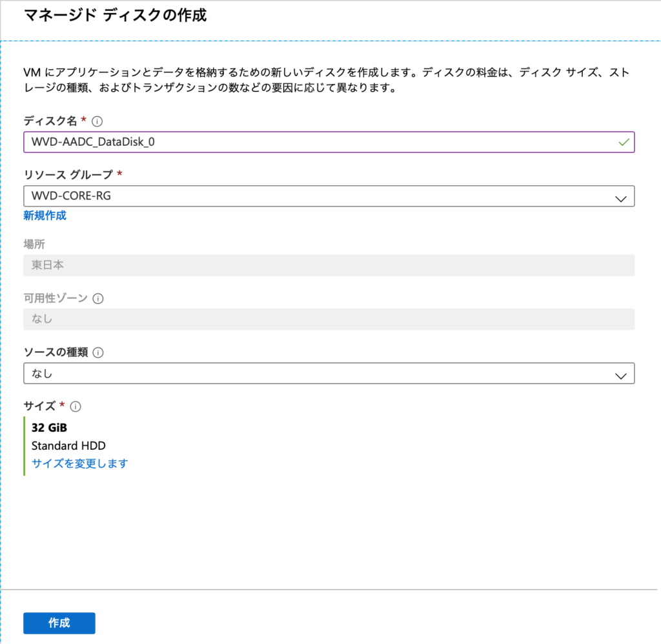
Task: Expand source type list via chevron arrow
Action: [x=620, y=376]
